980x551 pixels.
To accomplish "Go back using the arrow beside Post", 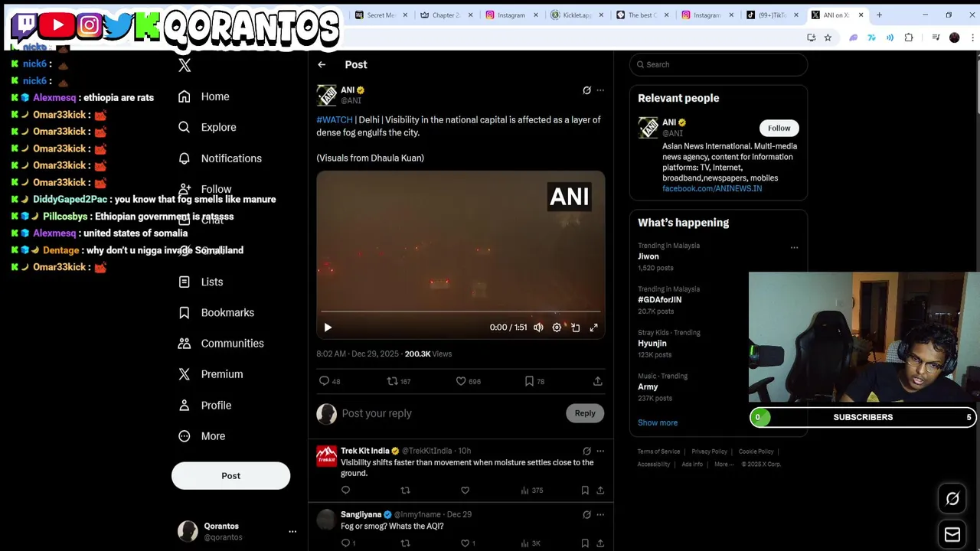I will tap(322, 65).
